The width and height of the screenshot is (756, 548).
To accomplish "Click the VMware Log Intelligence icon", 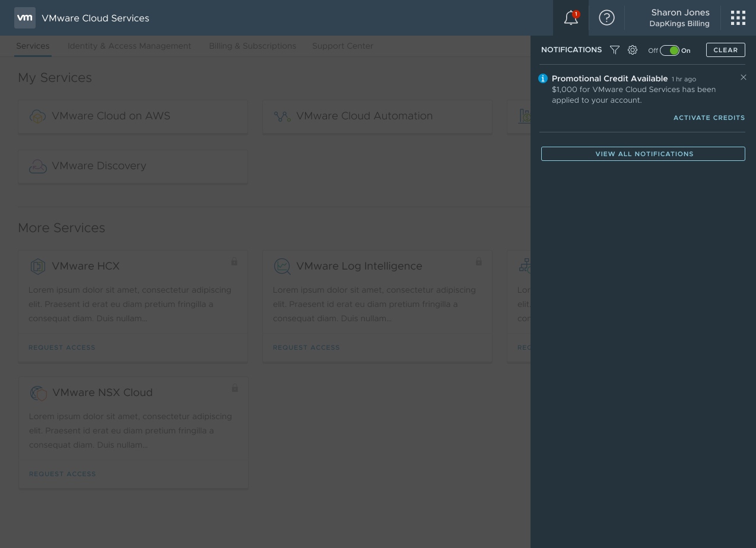I will [282, 266].
